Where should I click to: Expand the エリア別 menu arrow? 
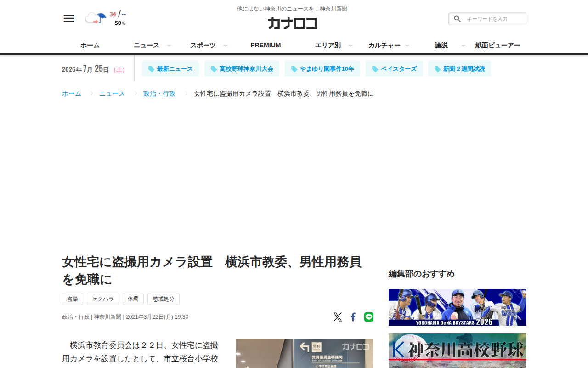(x=351, y=46)
